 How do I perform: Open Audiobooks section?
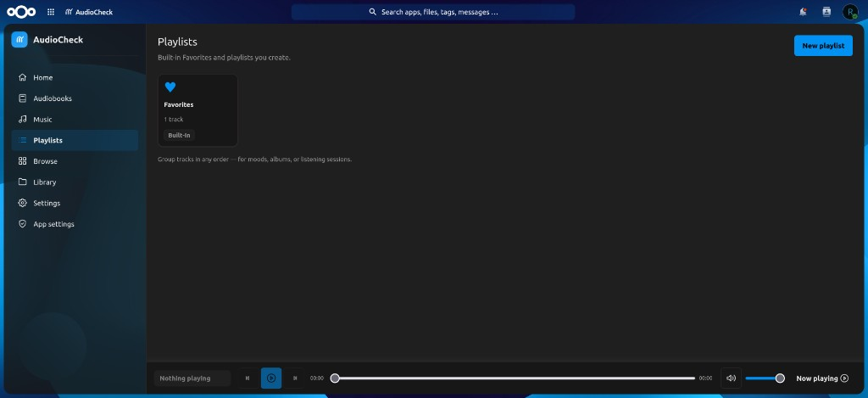tap(75, 98)
